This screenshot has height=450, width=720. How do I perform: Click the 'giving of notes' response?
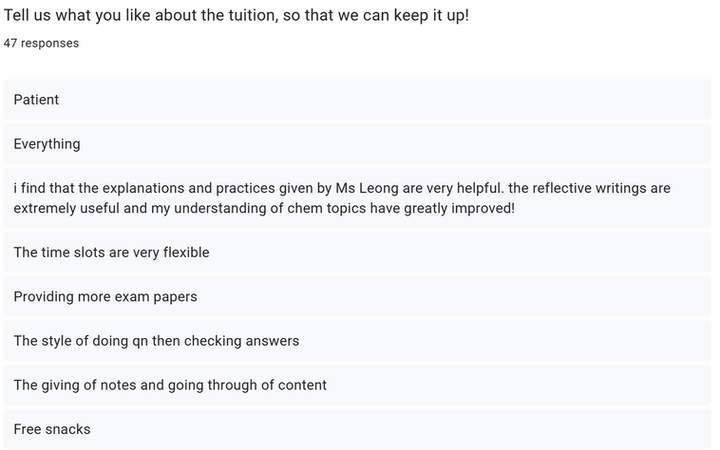(357, 384)
